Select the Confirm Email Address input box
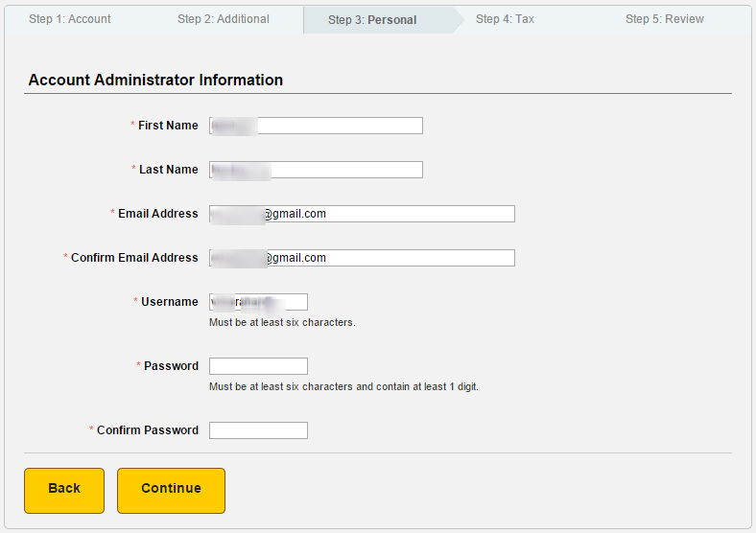756x533 pixels. pyautogui.click(x=362, y=258)
